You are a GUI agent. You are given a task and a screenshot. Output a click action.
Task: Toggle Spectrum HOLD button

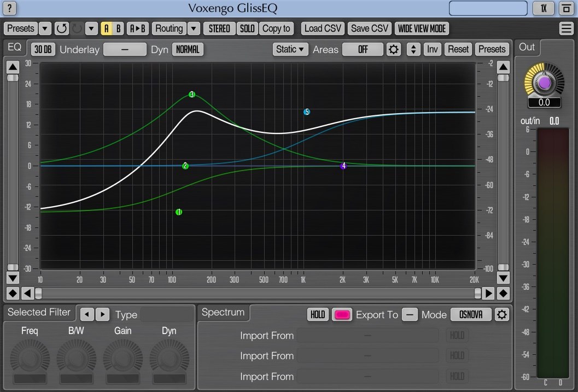318,314
